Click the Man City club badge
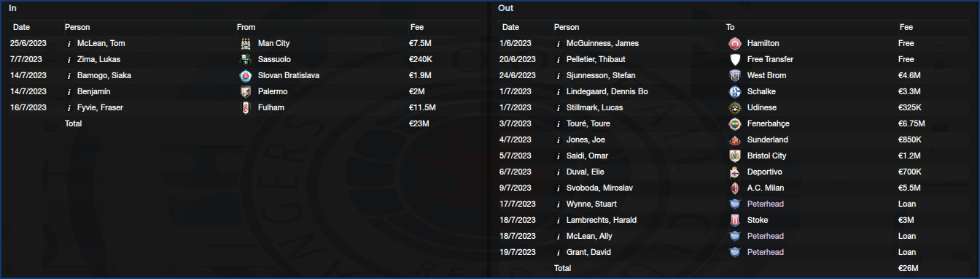 (x=246, y=43)
